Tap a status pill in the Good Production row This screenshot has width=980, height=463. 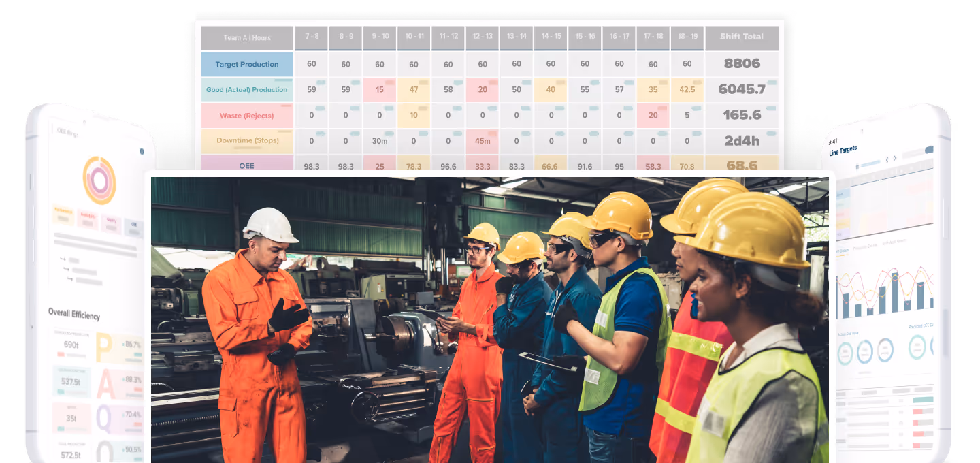point(321,81)
